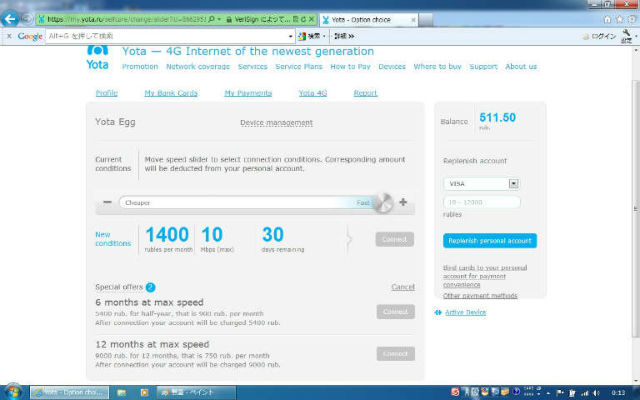Click Replenish personal account button
This screenshot has width=640, height=400.
coord(489,240)
